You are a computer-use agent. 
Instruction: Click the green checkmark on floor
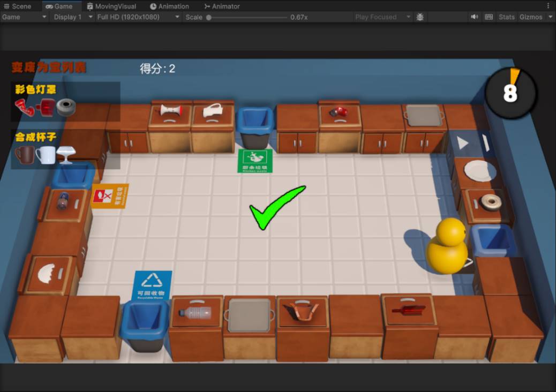pyautogui.click(x=276, y=207)
